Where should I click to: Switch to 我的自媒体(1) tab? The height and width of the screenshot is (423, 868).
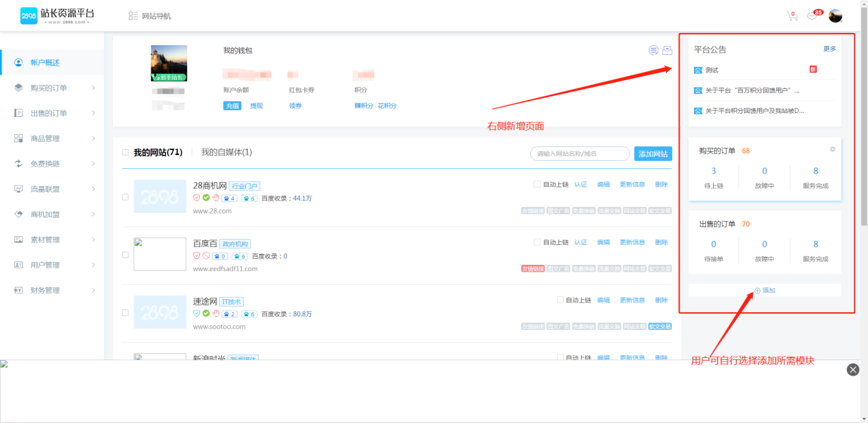pyautogui.click(x=226, y=153)
